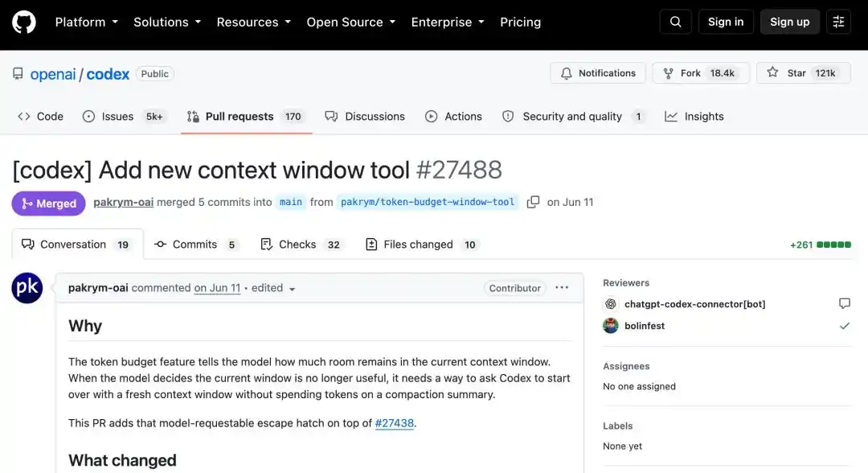Open the Files changed tab
The height and width of the screenshot is (473, 868).
point(423,245)
